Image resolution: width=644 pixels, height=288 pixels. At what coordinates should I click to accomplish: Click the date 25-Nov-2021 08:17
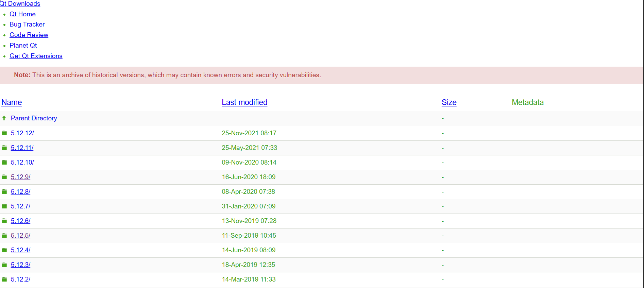tap(249, 133)
